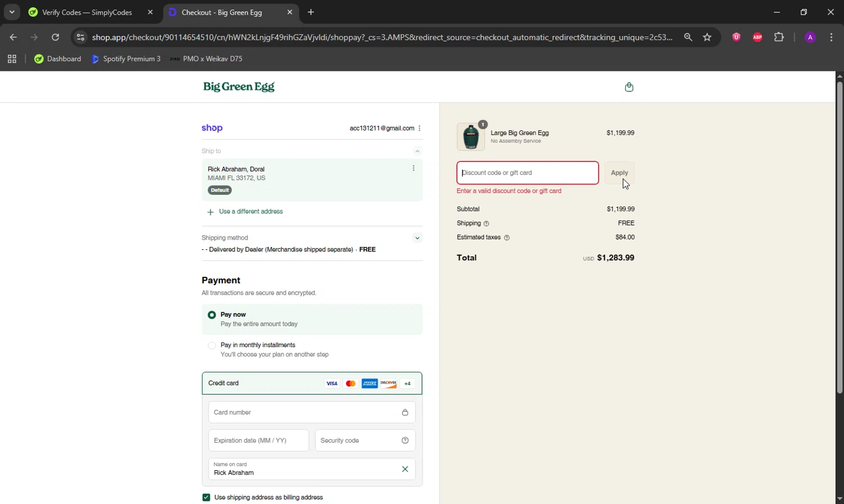Click the Expiration date field
Screen dimensions: 844x504
(258, 440)
